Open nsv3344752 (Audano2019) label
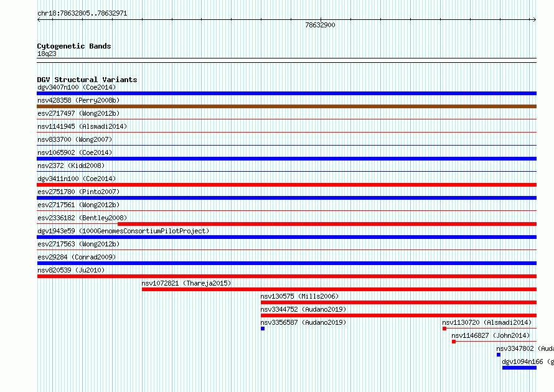Screen dimensions: 554x392 tap(303, 309)
